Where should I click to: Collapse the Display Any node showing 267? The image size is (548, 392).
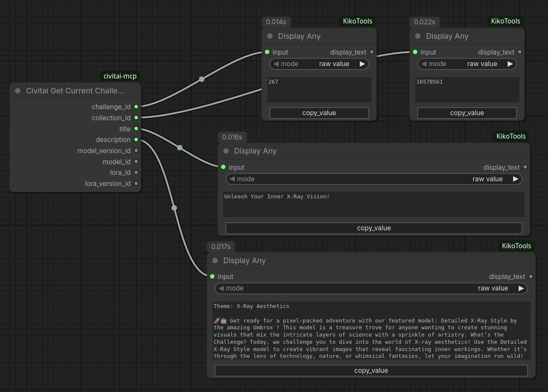270,36
